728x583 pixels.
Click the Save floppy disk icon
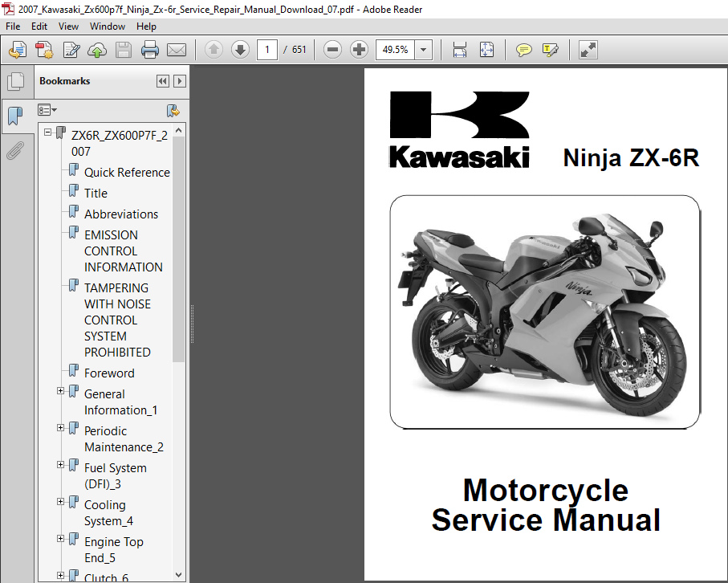click(x=124, y=50)
